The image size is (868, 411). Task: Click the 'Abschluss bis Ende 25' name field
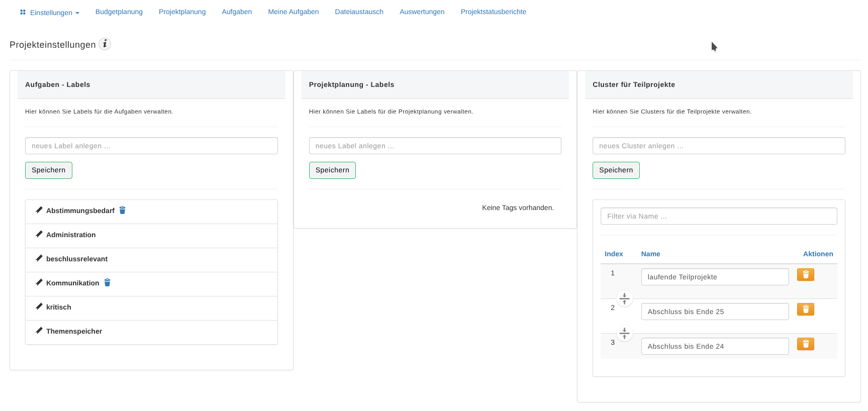click(714, 312)
